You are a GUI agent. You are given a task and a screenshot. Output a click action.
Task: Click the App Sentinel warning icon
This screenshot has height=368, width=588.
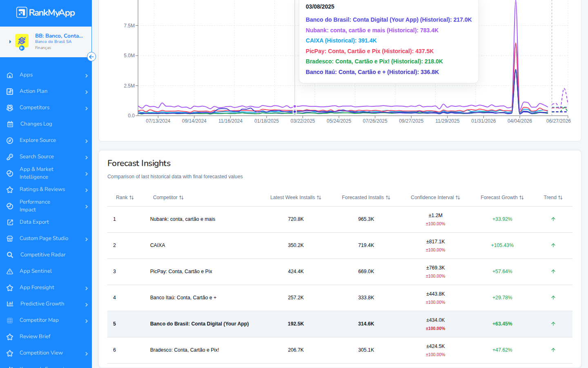tap(10, 272)
